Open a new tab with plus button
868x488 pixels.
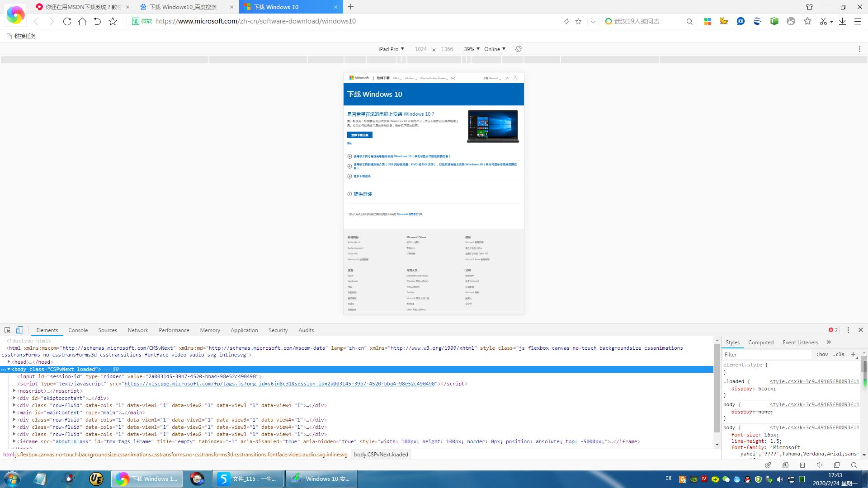(x=351, y=7)
